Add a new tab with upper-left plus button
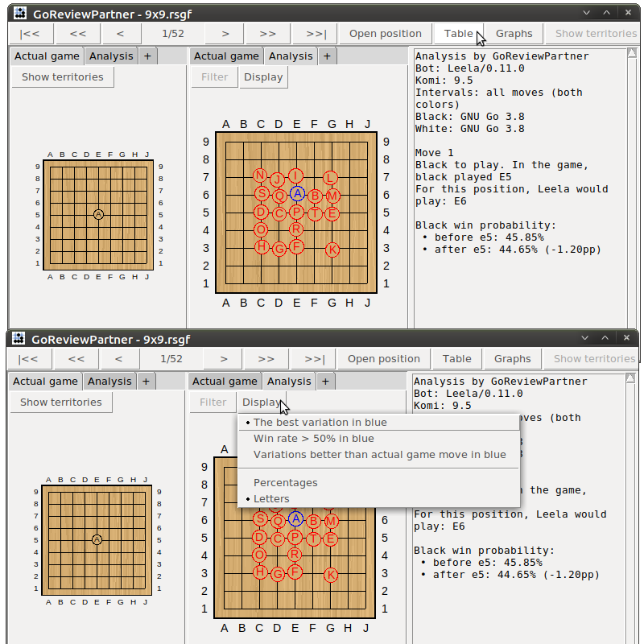Viewport: 644px width, 644px height. pyautogui.click(x=148, y=56)
